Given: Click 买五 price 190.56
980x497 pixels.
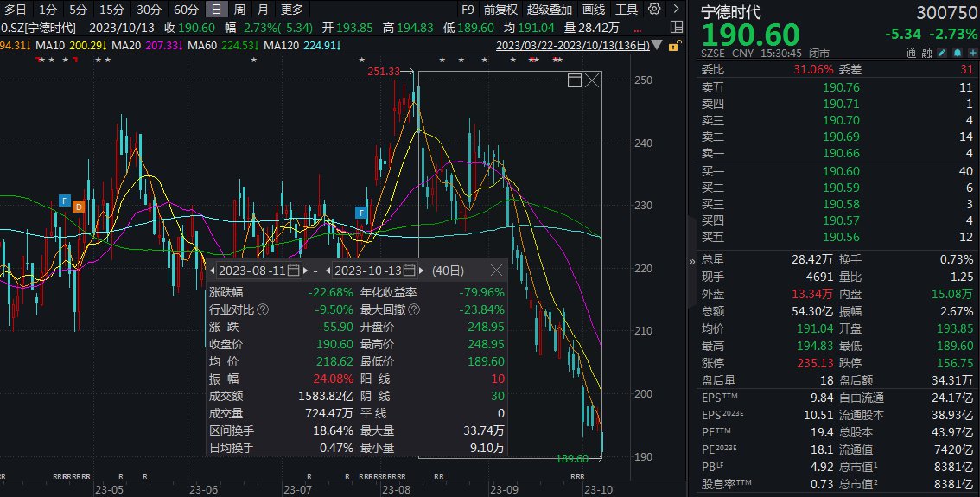Looking at the screenshot, I should 841,236.
